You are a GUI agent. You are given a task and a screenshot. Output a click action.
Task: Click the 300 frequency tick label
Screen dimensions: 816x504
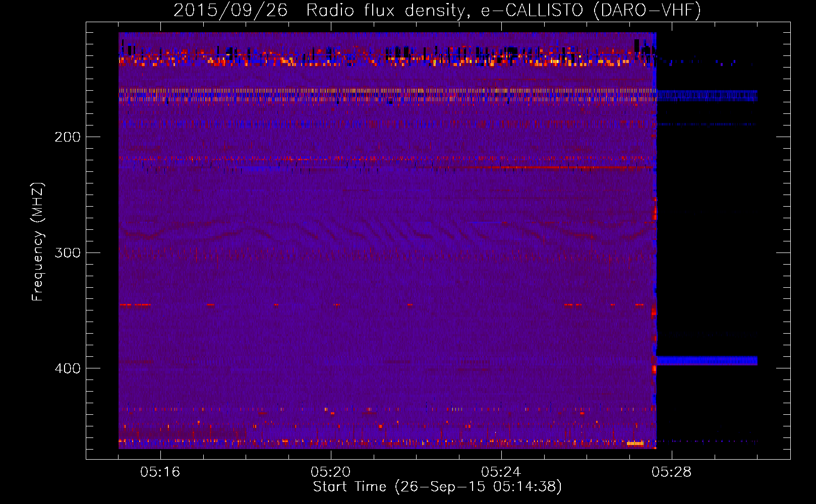point(68,253)
